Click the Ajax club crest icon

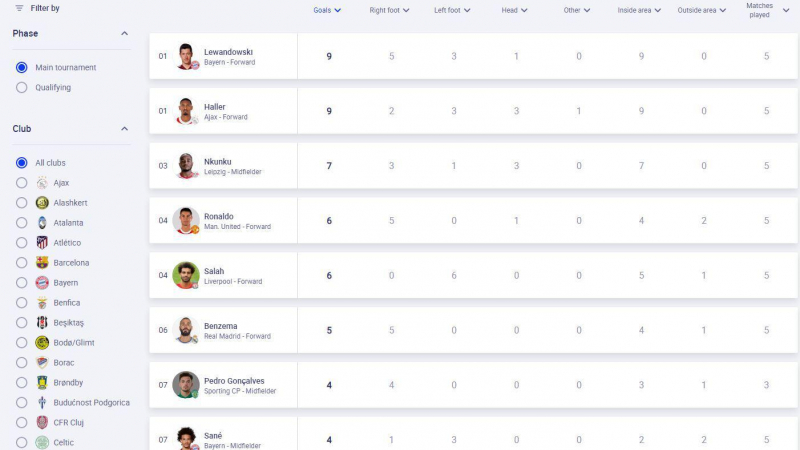(x=42, y=183)
